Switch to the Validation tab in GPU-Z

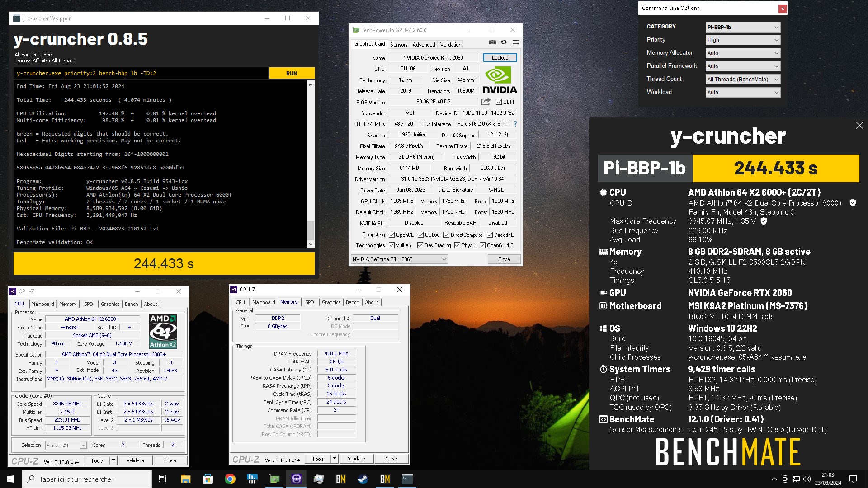click(451, 44)
